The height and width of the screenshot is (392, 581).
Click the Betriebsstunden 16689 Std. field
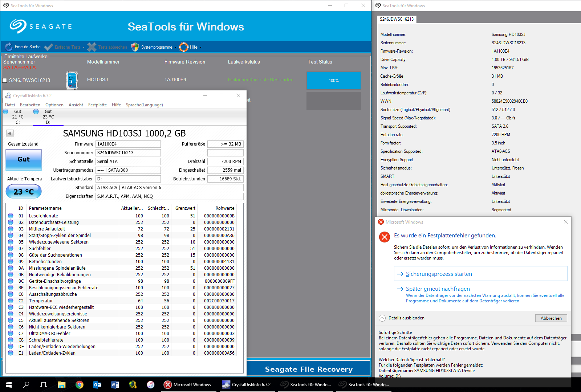pos(225,179)
